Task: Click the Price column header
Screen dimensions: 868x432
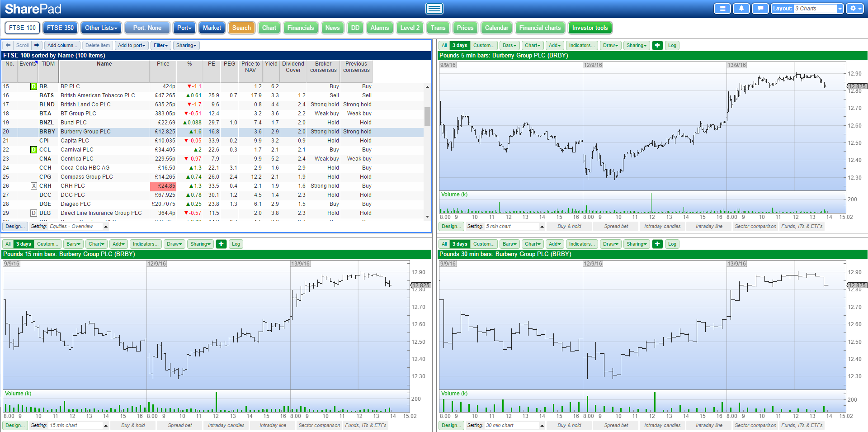Action: tap(163, 71)
